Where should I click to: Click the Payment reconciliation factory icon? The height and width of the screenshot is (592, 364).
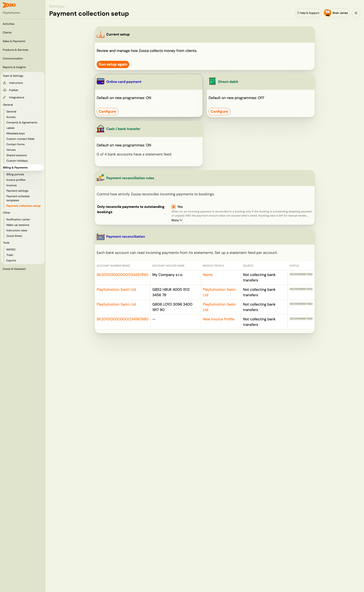pyautogui.click(x=100, y=236)
